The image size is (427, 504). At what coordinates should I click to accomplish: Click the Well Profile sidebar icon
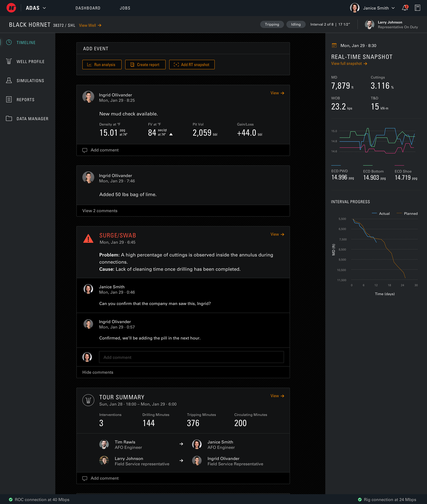(9, 61)
